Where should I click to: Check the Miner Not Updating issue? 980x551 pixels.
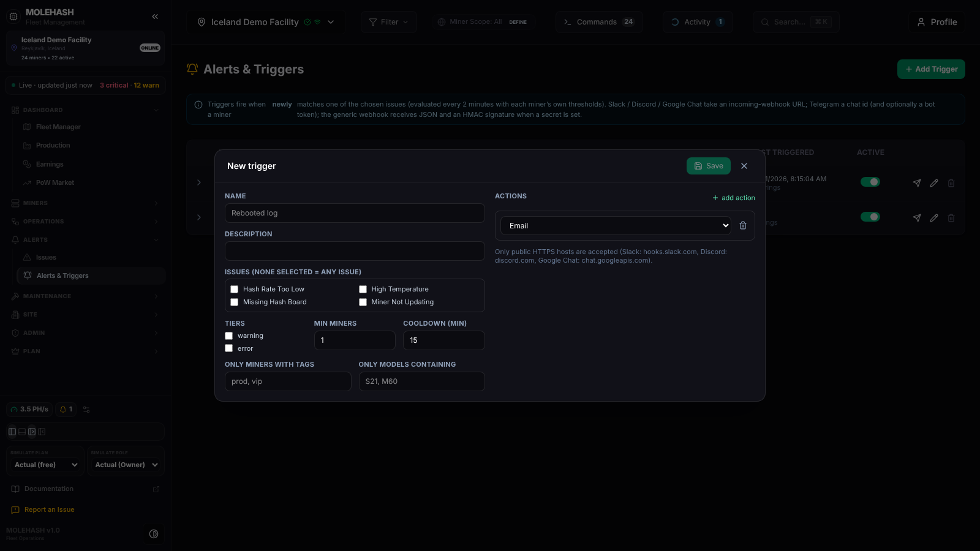point(363,302)
